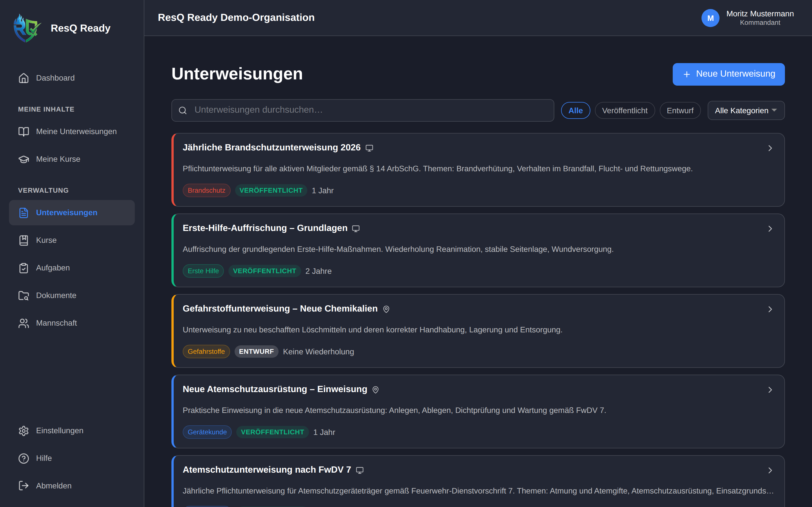Click the Aufgaben clipboard icon
812x507 pixels.
click(x=23, y=268)
